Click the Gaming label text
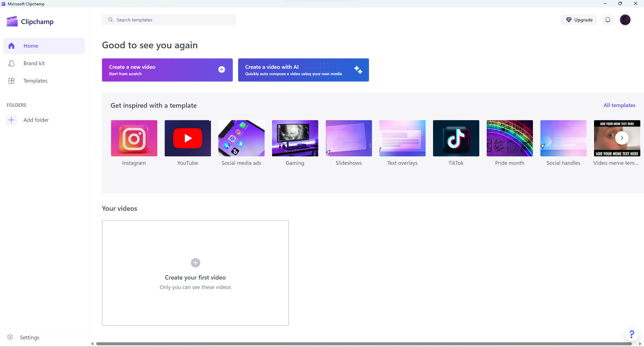The height and width of the screenshot is (347, 644). click(295, 163)
